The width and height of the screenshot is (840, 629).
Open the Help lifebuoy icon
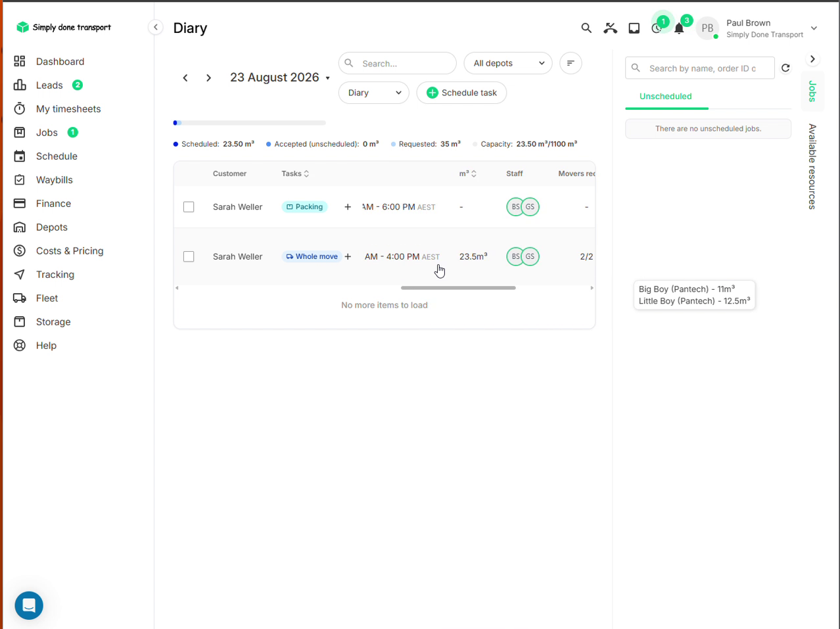pos(20,345)
